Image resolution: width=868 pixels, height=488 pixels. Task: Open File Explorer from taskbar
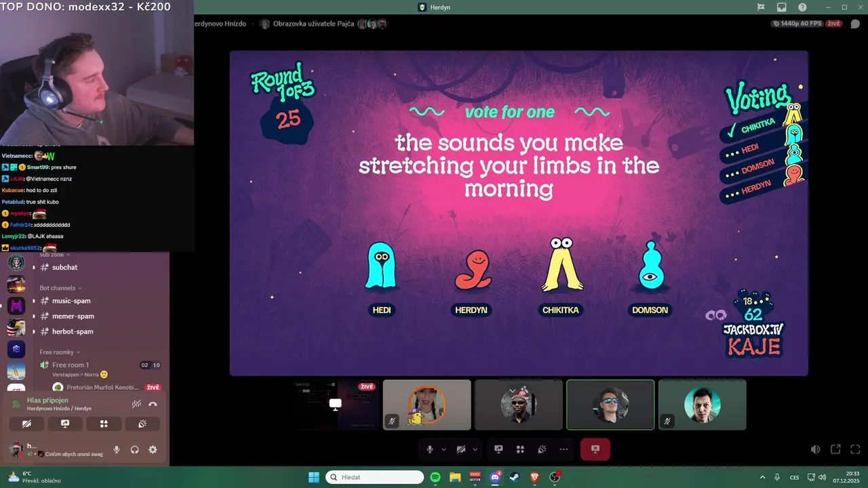455,477
